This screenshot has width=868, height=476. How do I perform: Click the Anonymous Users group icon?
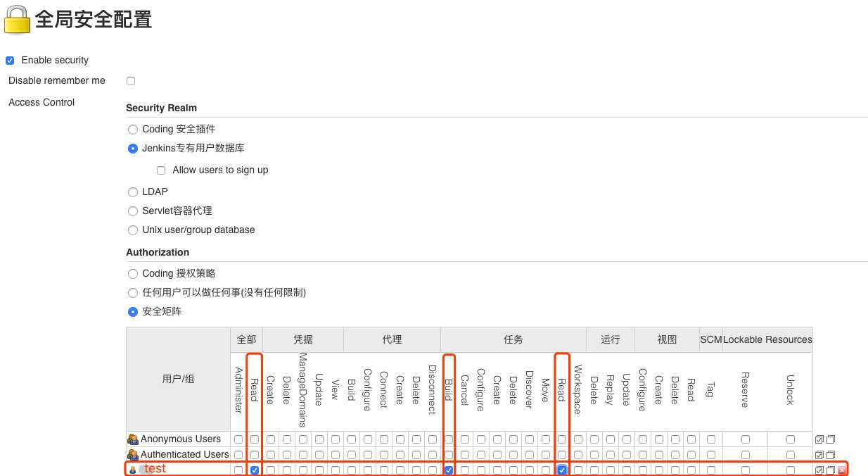tap(133, 439)
